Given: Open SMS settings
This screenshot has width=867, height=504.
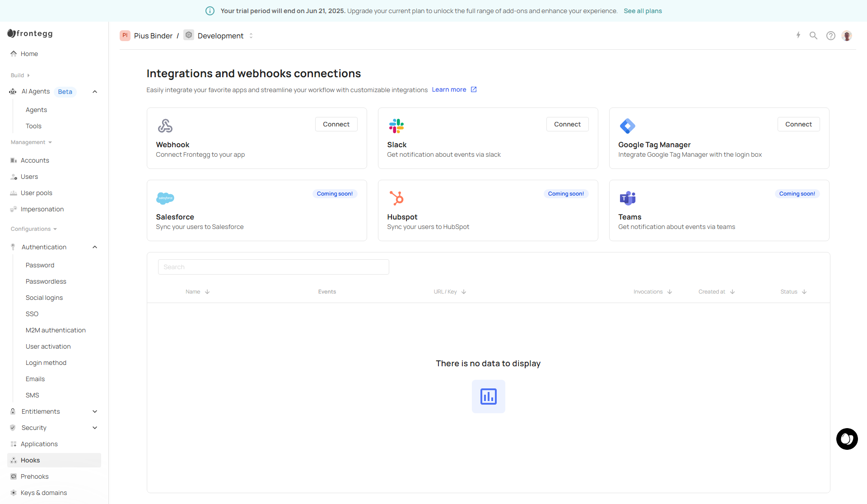Looking at the screenshot, I should click(x=33, y=395).
